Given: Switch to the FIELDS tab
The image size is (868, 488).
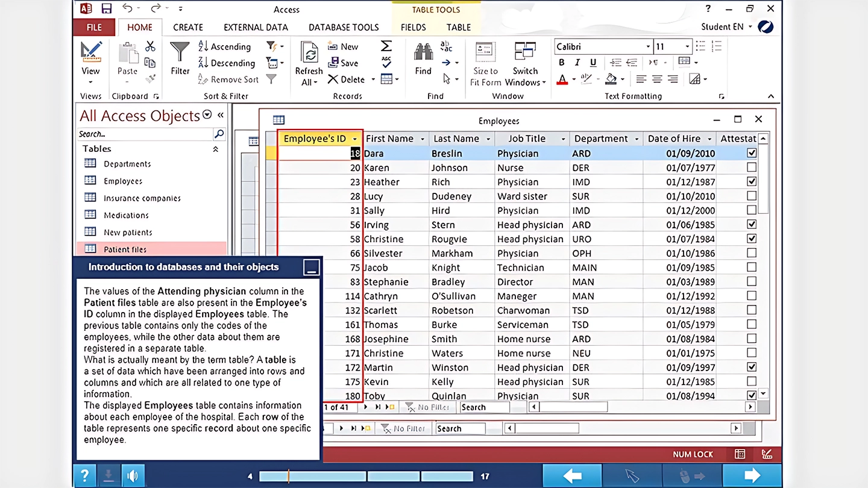Looking at the screenshot, I should coord(413,27).
